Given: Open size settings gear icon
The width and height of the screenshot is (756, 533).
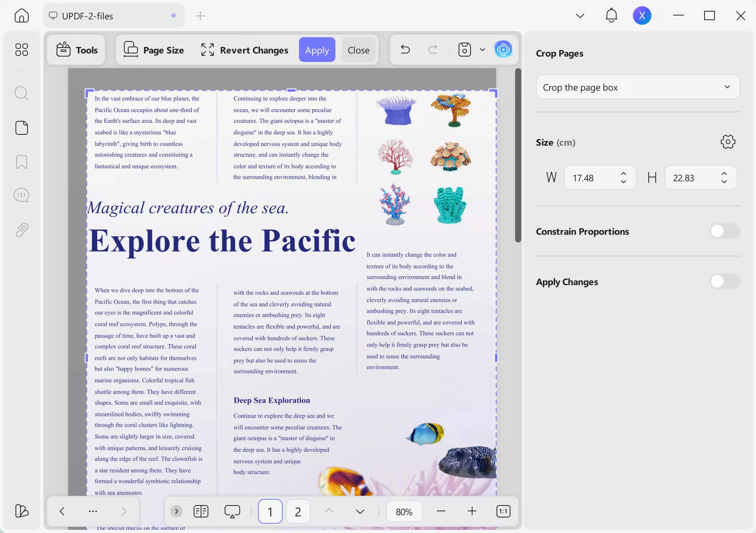Looking at the screenshot, I should coord(728,142).
